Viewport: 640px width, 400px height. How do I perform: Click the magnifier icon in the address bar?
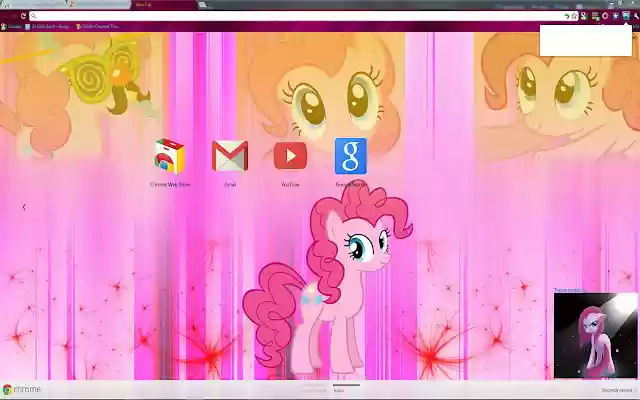pyautogui.click(x=33, y=16)
